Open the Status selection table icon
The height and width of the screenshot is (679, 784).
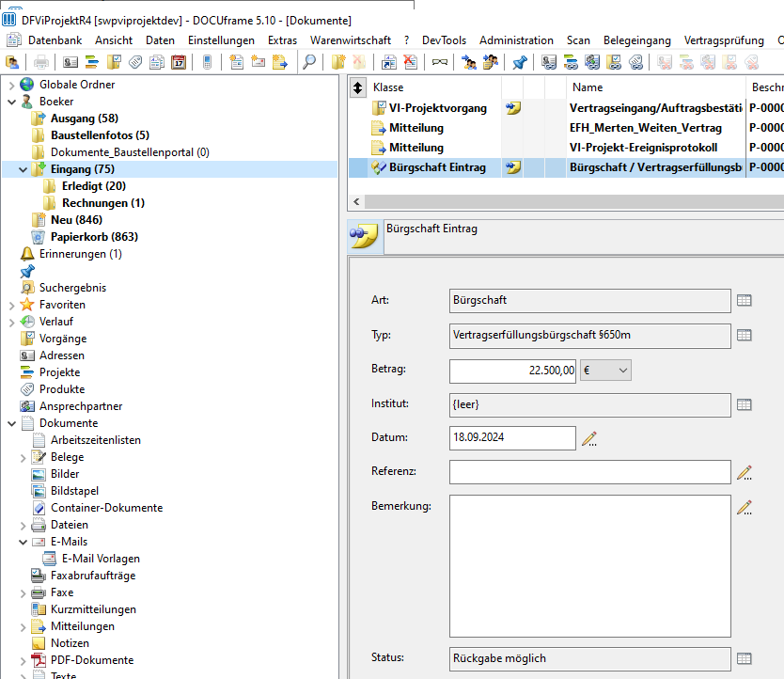click(x=744, y=658)
